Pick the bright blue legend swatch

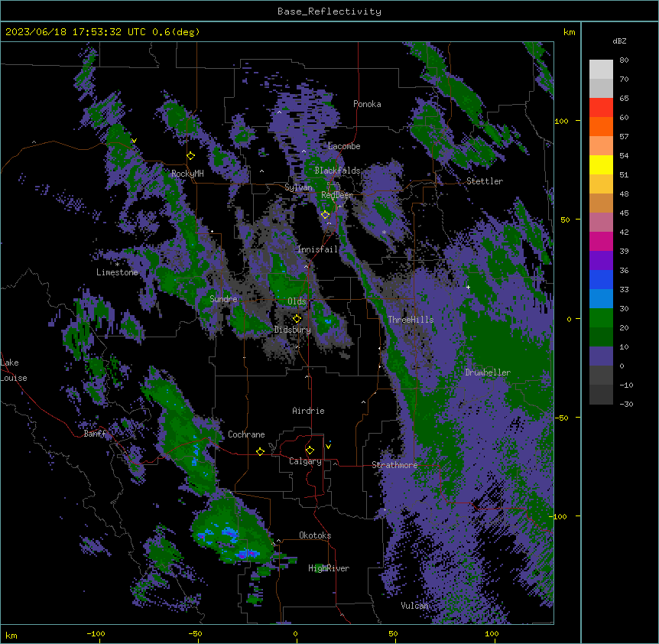tap(601, 279)
